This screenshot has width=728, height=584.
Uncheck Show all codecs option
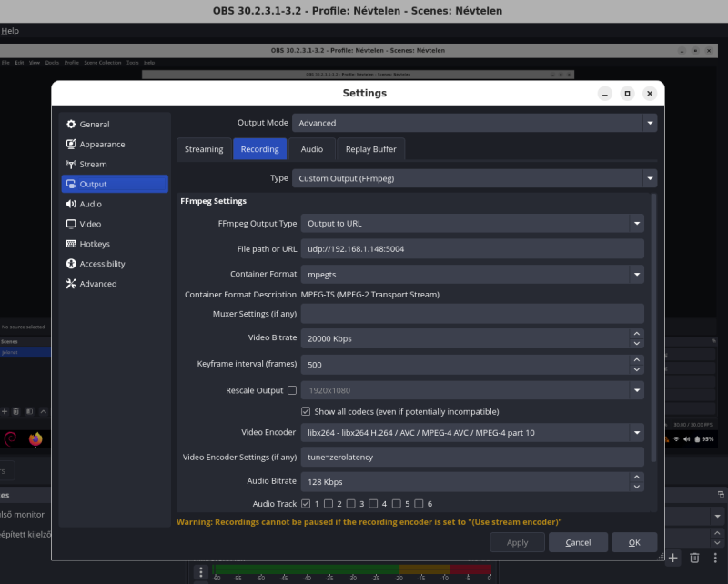306,411
